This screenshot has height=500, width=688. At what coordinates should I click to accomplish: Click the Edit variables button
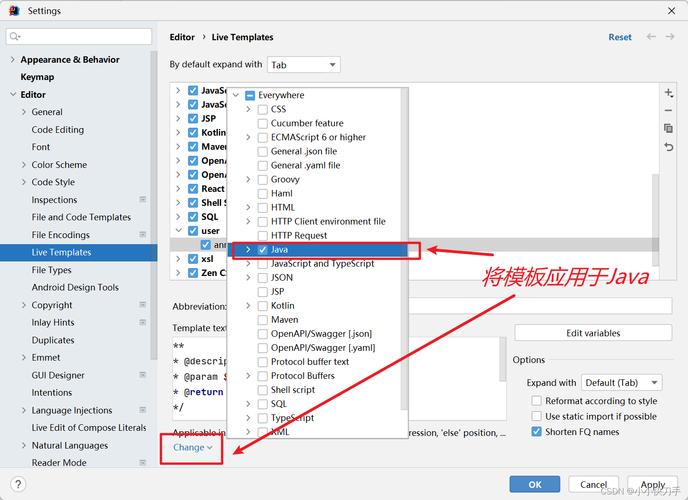(x=592, y=333)
